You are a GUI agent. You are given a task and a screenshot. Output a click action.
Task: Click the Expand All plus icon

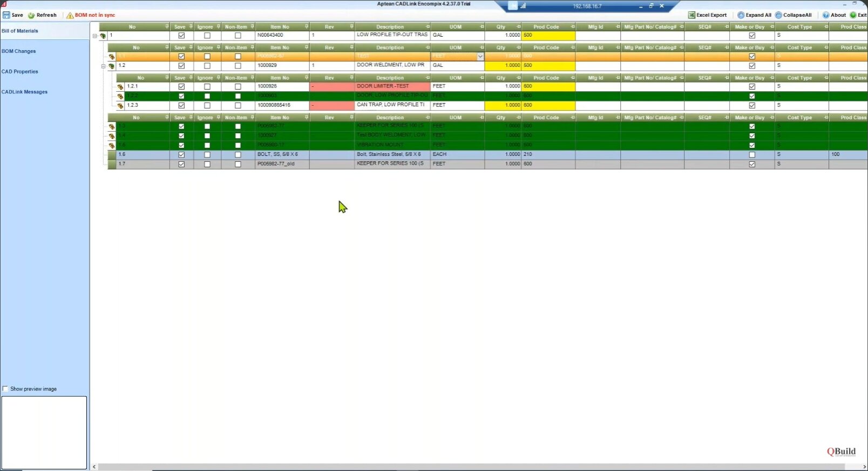click(x=741, y=15)
